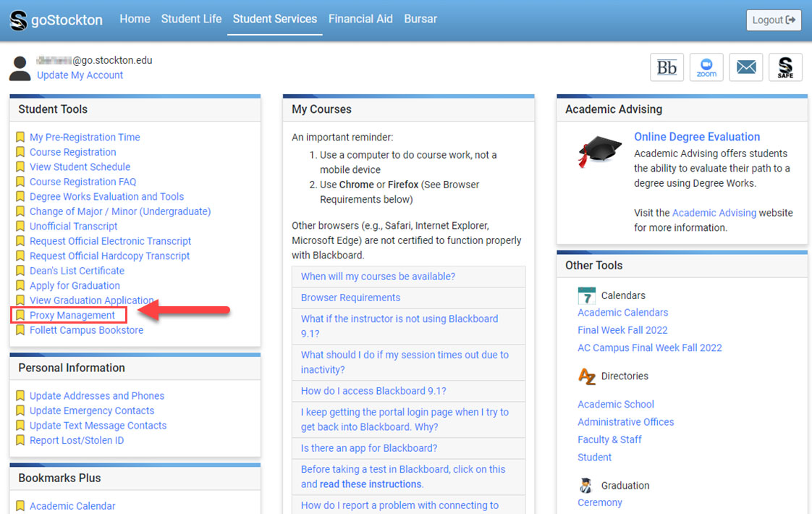Click the user profile avatar icon
812x514 pixels.
[20, 68]
